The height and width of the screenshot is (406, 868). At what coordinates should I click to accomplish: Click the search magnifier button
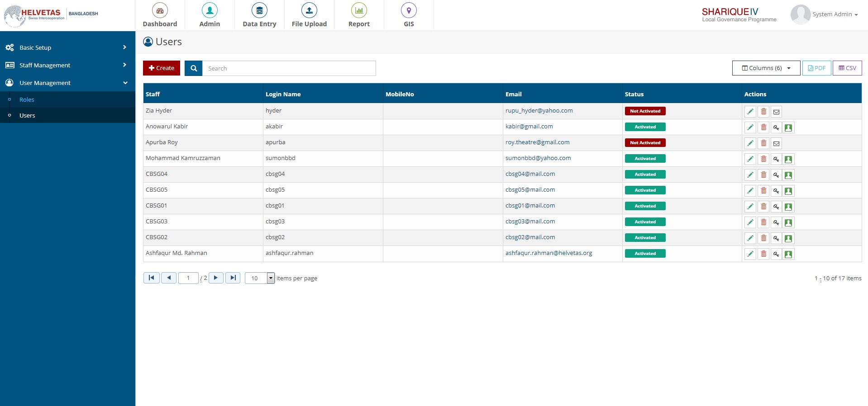pos(194,68)
